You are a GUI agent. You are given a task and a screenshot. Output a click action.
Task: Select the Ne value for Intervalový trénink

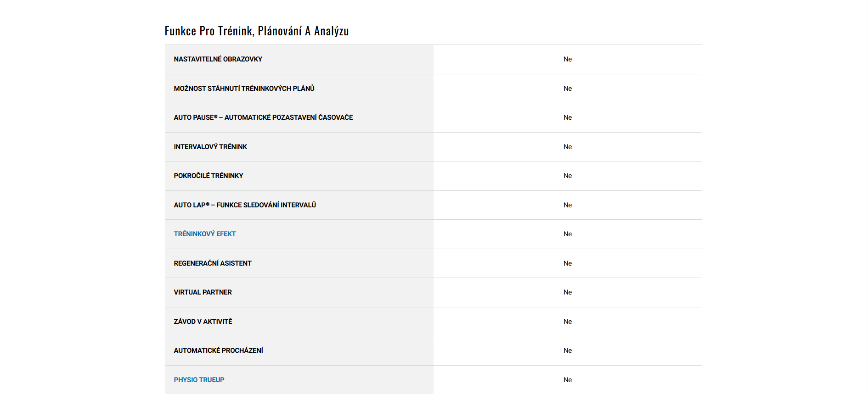[x=568, y=147]
